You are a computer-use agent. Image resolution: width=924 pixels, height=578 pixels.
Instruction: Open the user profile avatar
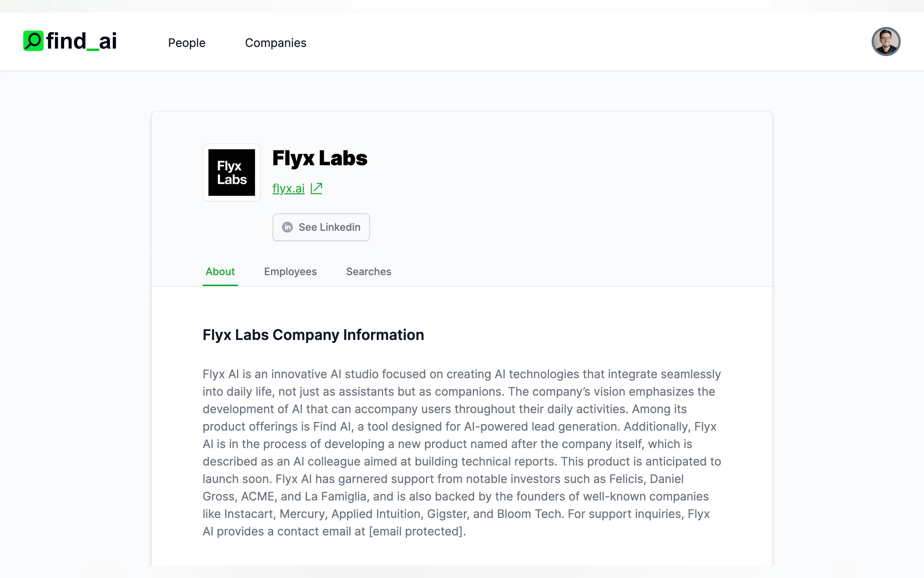click(x=885, y=41)
